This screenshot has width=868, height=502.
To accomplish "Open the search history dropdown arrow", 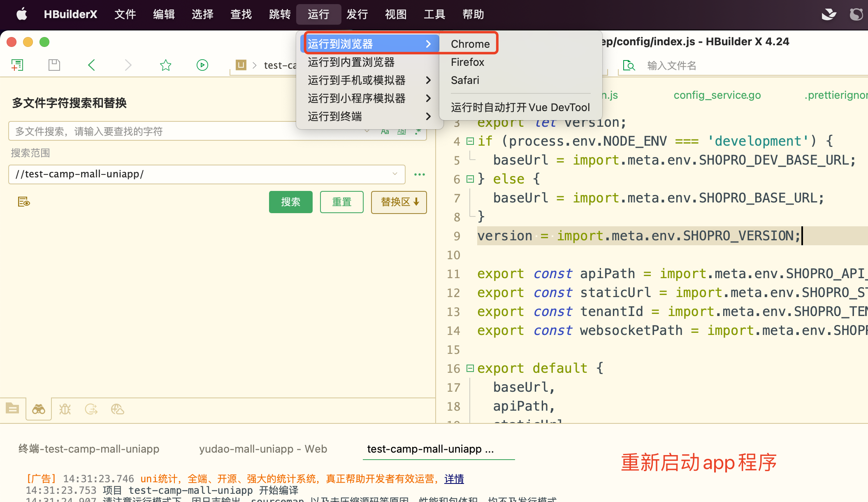I will (367, 131).
